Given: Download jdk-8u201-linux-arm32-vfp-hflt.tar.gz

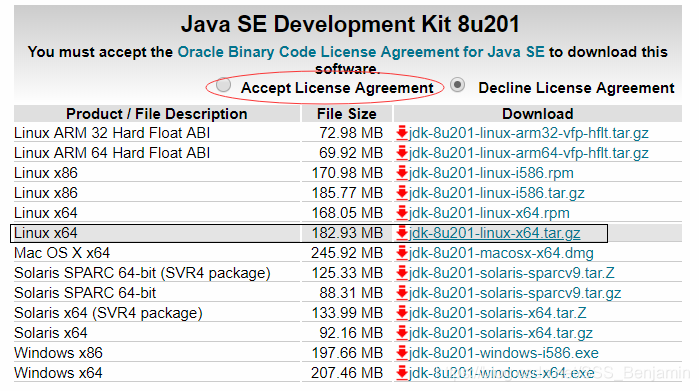Looking at the screenshot, I should coord(528,133).
